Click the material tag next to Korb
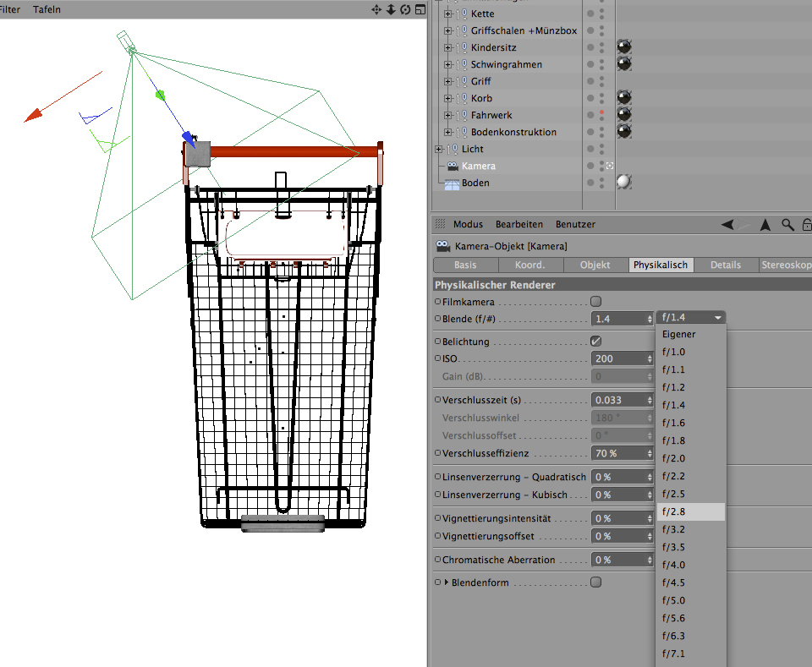812x667 pixels. [624, 98]
